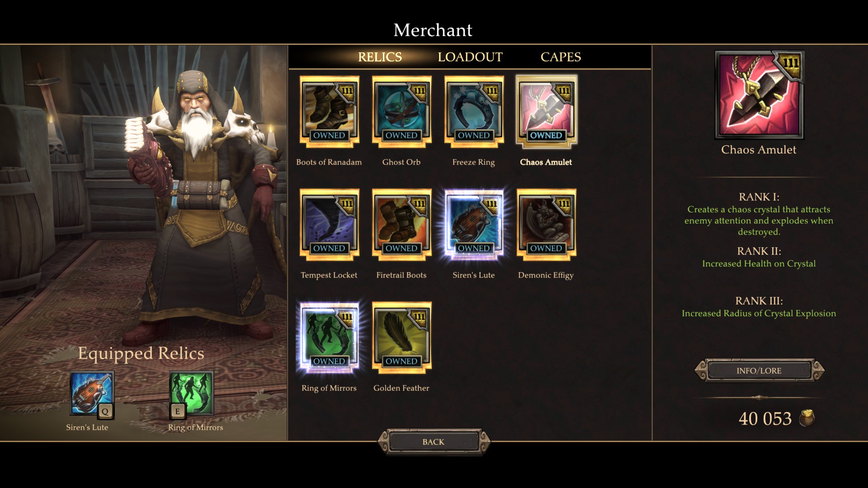This screenshot has width=868, height=488.
Task: Select the Golden Feather relic
Action: (401, 338)
